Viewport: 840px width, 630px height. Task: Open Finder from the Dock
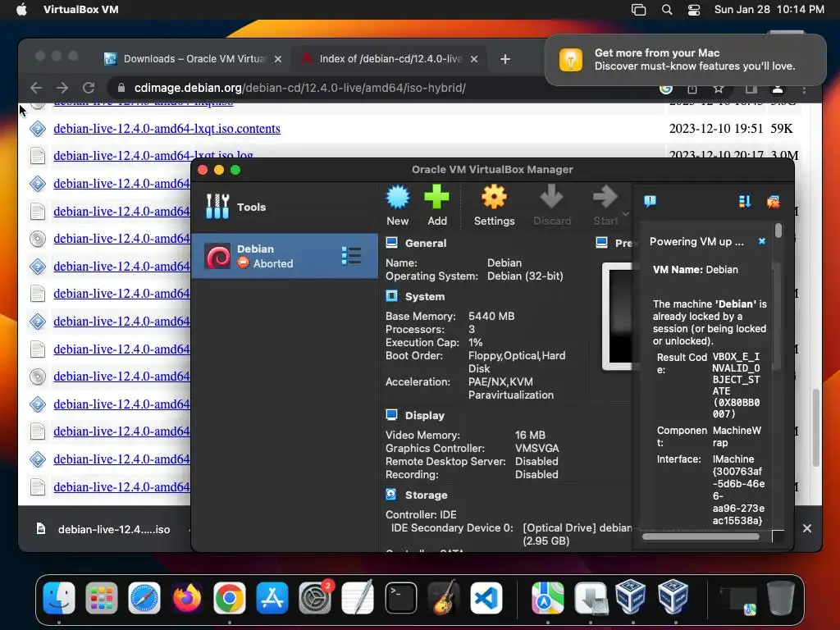[x=58, y=598]
